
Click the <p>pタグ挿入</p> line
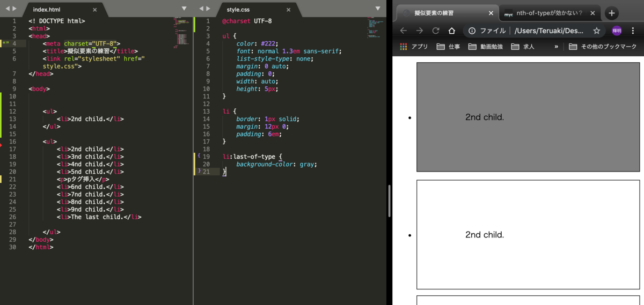pyautogui.click(x=83, y=179)
